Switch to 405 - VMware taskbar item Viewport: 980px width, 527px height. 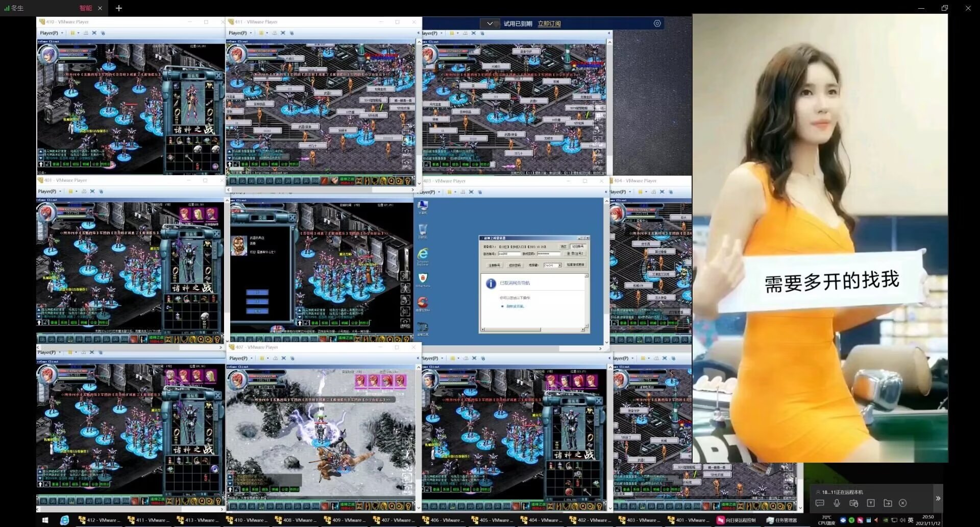click(491, 520)
